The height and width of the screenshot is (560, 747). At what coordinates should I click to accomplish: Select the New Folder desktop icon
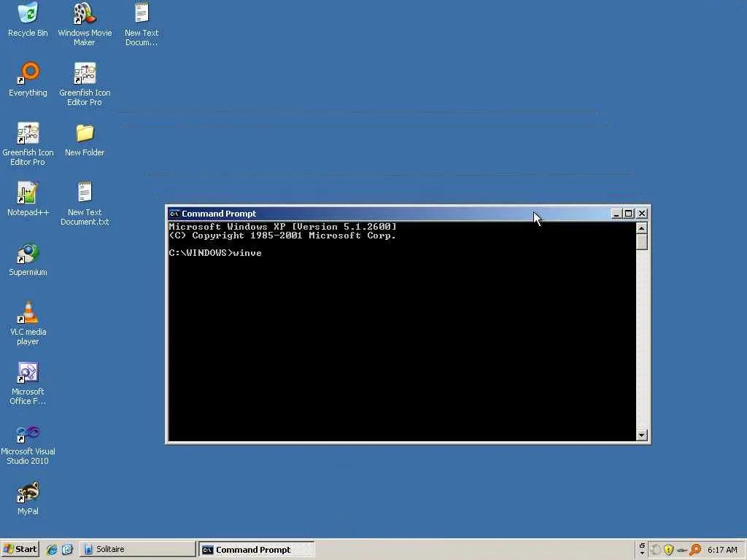[x=85, y=140]
